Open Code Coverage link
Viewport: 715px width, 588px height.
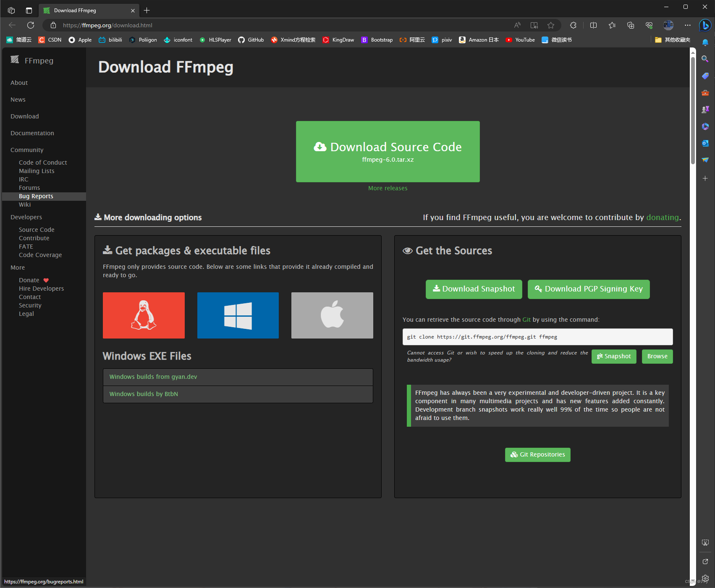[40, 255]
